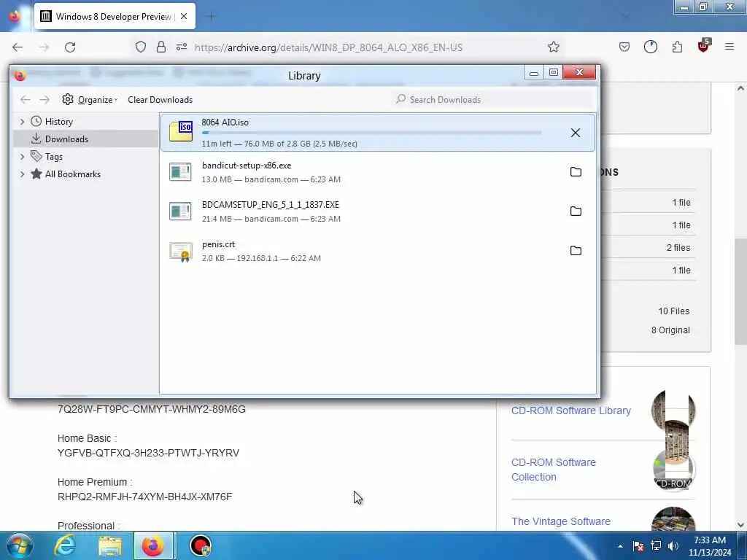
Task: Click the tracking protection shield icon
Action: pyautogui.click(x=141, y=47)
